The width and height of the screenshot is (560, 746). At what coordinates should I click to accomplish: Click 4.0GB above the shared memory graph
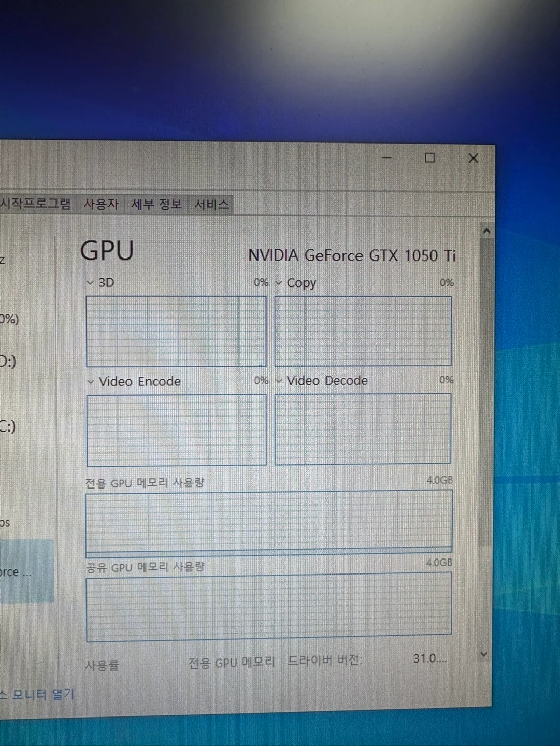pos(439,563)
